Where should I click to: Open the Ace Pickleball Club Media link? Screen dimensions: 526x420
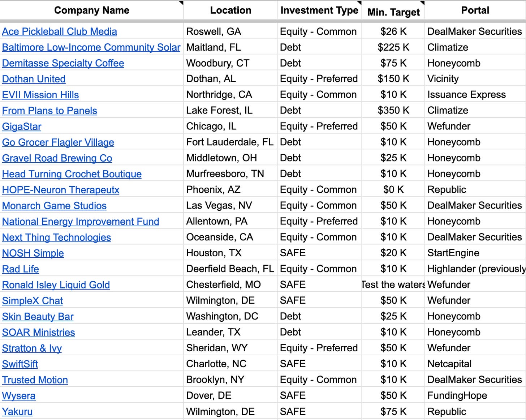60,31
